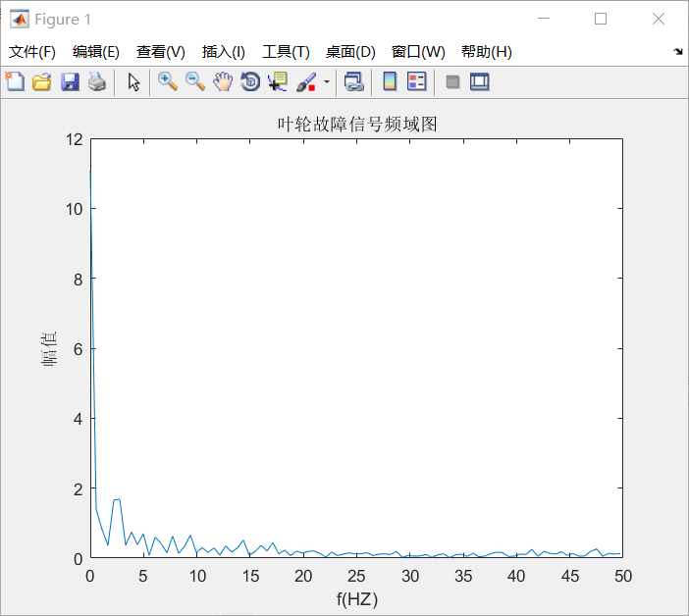The image size is (689, 616).
Task: Maximize the Figure 1 window
Action: tap(601, 19)
